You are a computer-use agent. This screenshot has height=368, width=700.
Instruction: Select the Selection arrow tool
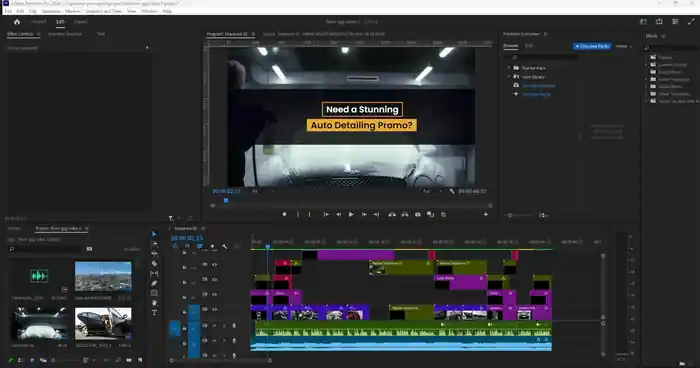click(154, 234)
